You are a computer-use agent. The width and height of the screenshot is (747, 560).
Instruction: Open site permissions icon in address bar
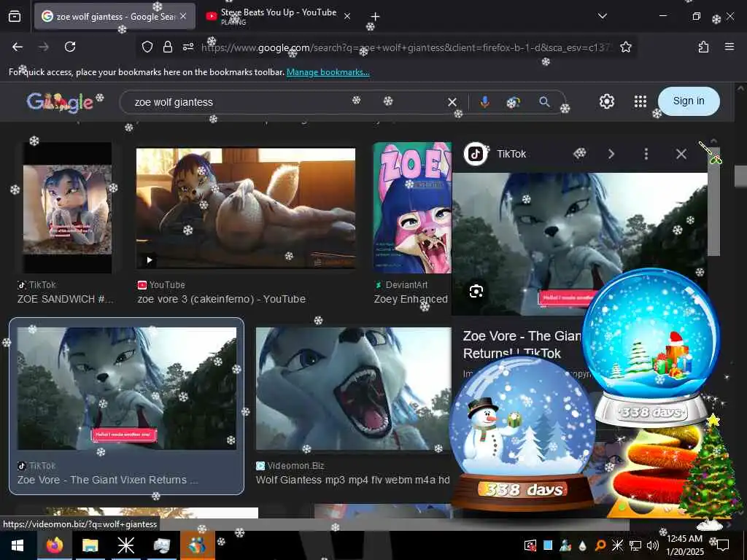[x=188, y=47]
